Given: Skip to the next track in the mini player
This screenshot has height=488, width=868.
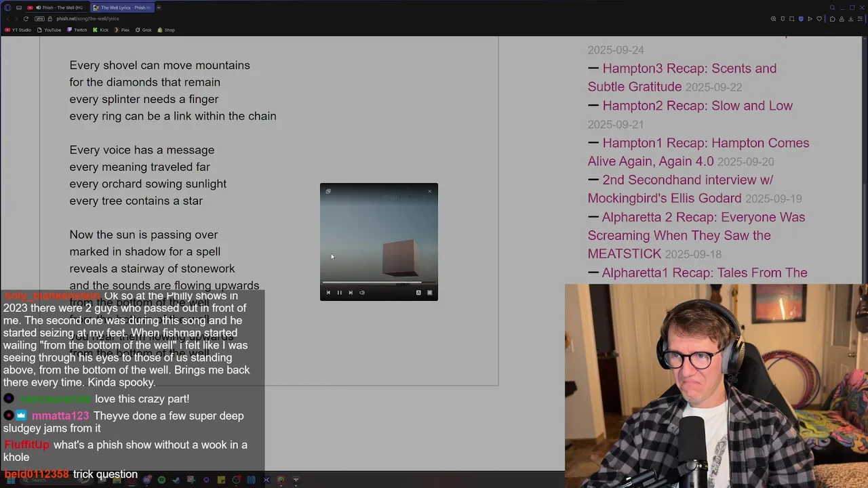Looking at the screenshot, I should click(x=351, y=293).
